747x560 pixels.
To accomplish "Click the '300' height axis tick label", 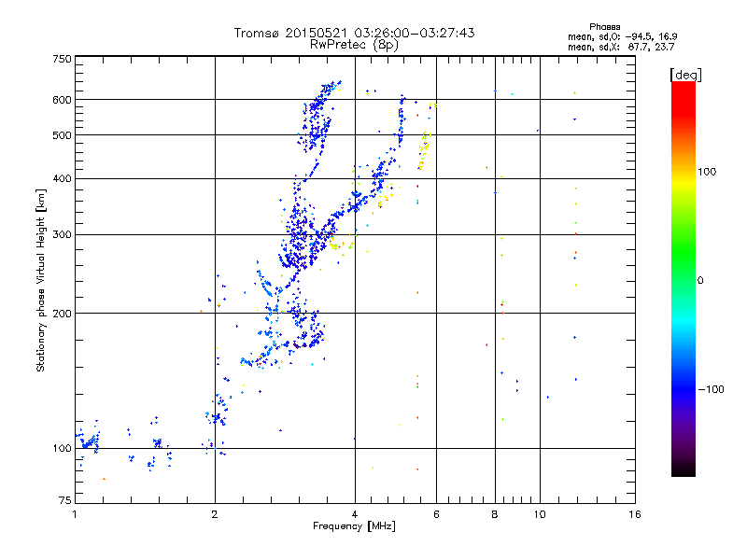I will coord(62,235).
